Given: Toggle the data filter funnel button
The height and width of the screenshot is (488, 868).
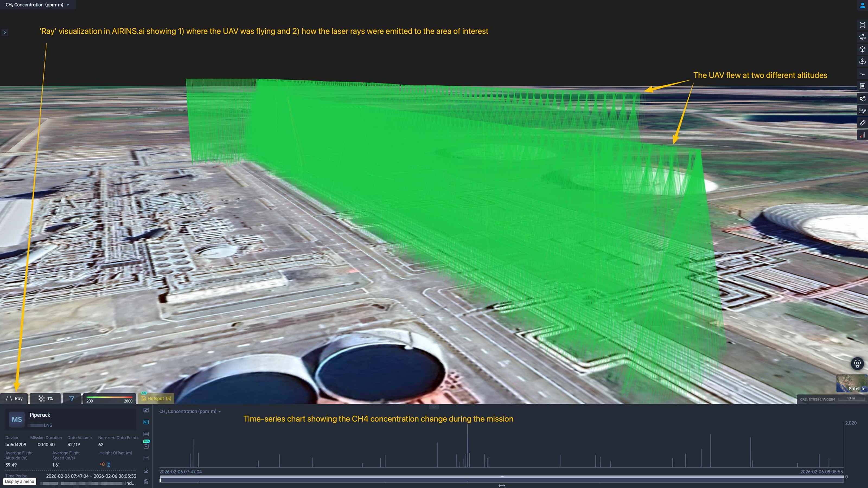Looking at the screenshot, I should click(72, 399).
